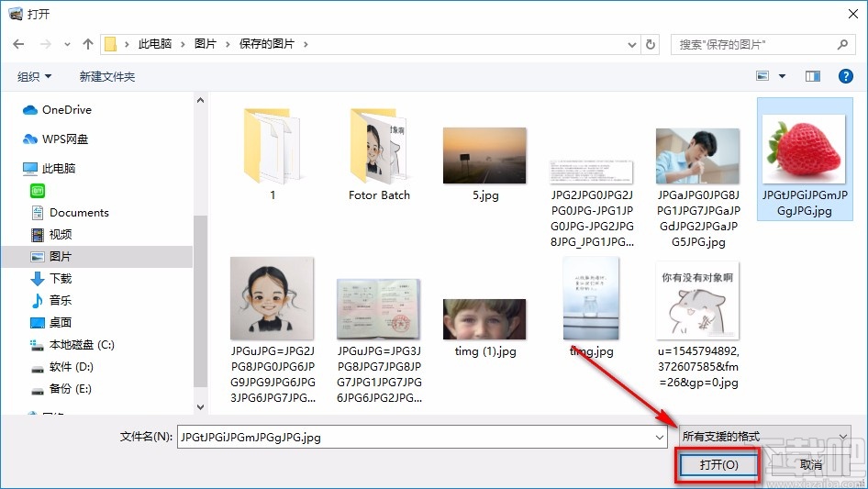Image resolution: width=868 pixels, height=489 pixels.
Task: Select 本地磁盘 (C:) drive
Action: tap(72, 344)
